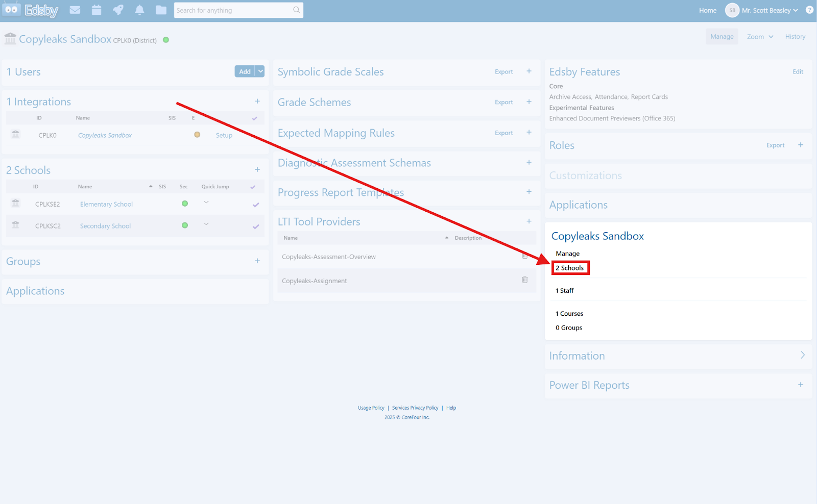Open the Add users dropdown arrow

[x=260, y=71]
